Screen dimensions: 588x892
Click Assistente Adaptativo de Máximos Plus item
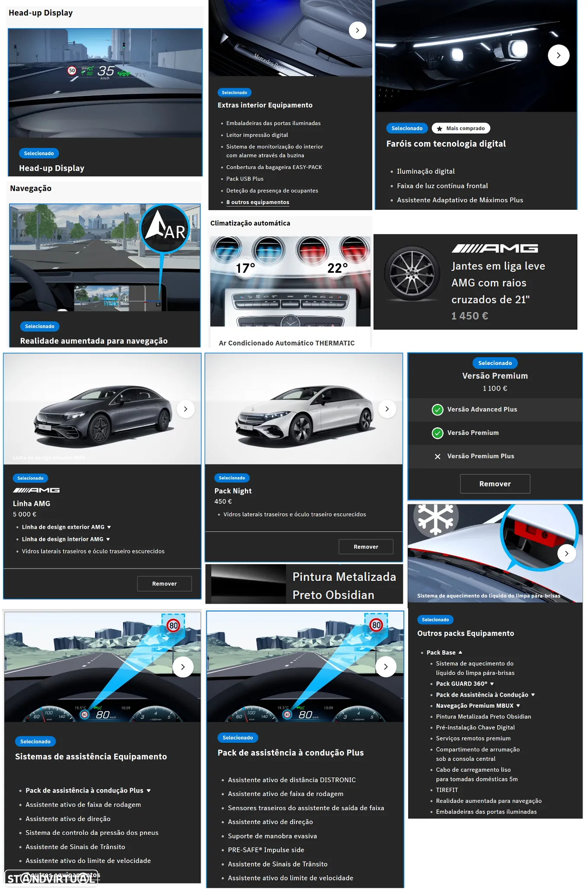pyautogui.click(x=460, y=200)
